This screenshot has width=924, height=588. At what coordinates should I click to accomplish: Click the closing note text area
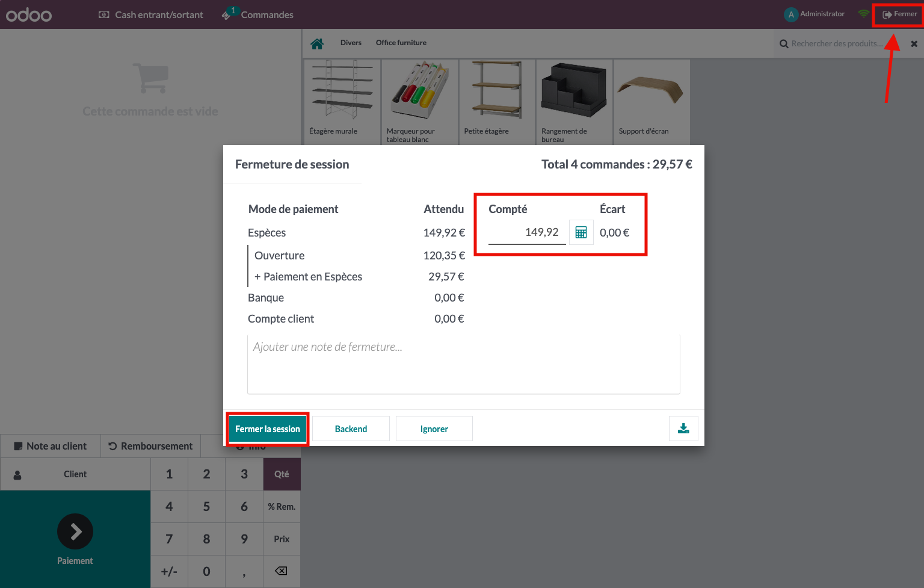[x=463, y=364]
